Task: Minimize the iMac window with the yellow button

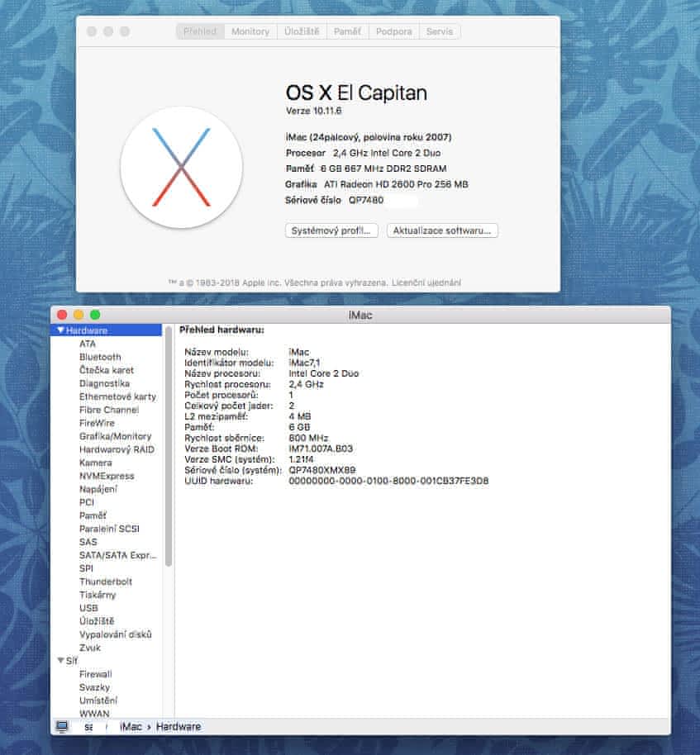Action: point(79,315)
